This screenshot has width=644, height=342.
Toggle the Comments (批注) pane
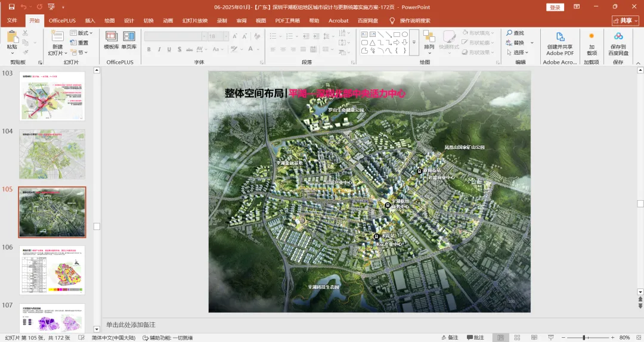475,337
